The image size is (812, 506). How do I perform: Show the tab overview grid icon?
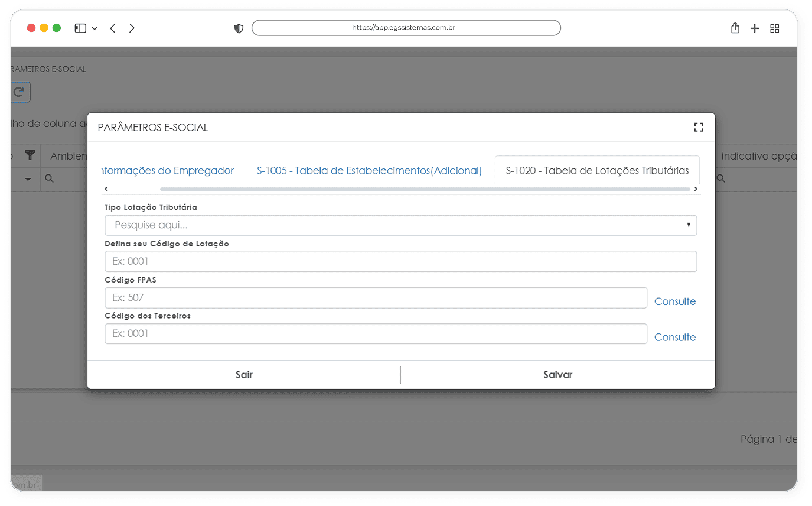775,28
